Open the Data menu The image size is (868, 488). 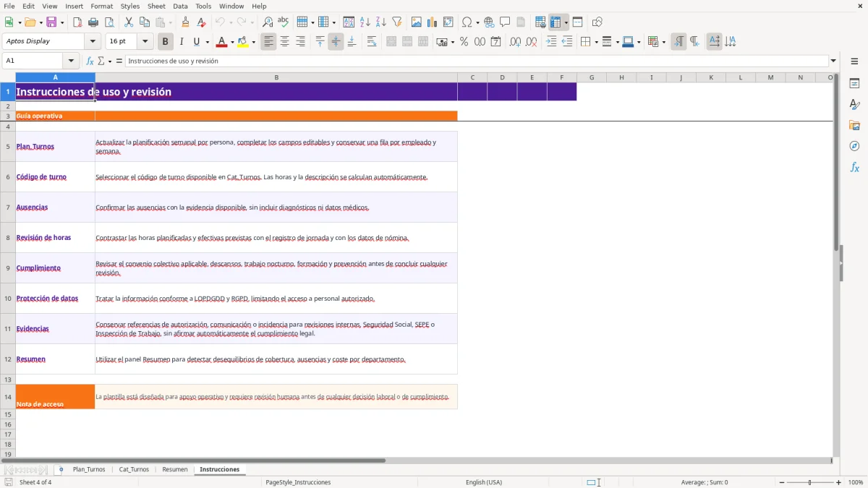pos(180,6)
